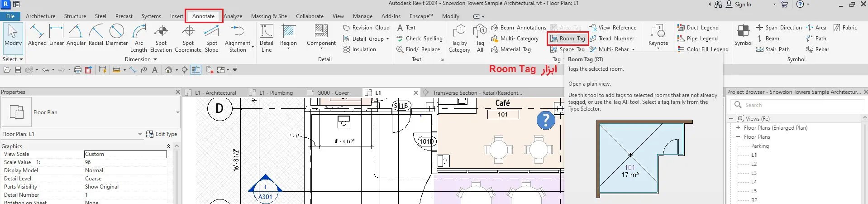Click the Revision Cloud tool

367,28
